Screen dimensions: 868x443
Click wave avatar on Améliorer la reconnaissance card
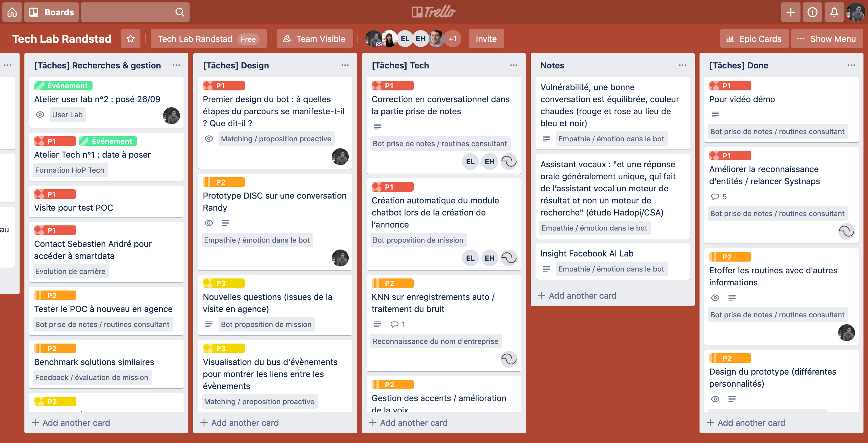[x=846, y=231]
